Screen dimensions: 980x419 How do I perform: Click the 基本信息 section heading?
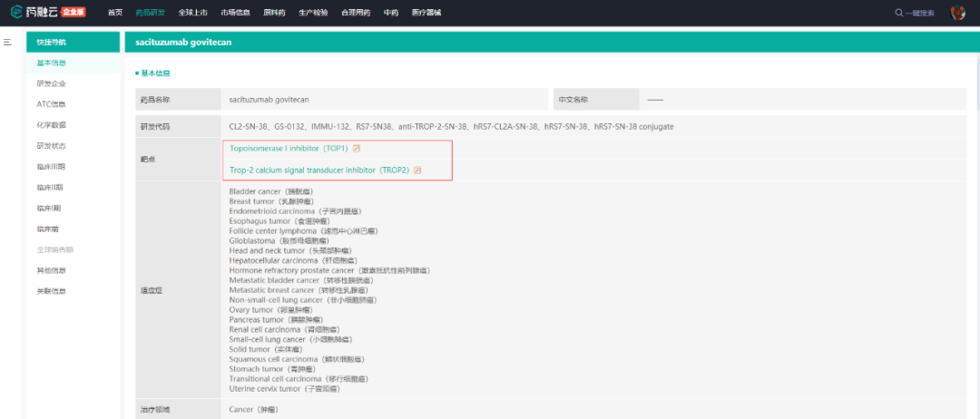click(153, 73)
